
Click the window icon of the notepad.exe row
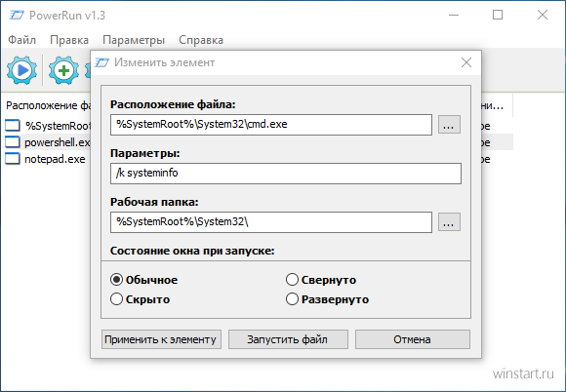click(x=13, y=159)
